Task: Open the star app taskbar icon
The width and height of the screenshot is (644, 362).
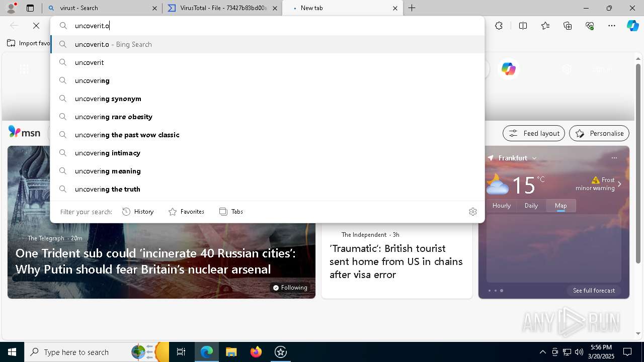Action: (281, 352)
